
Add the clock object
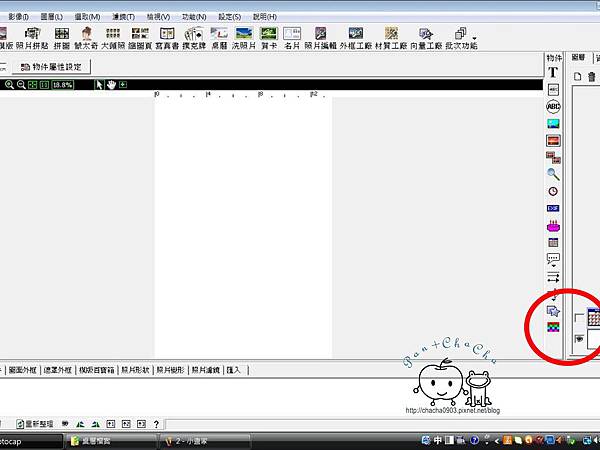point(553,191)
